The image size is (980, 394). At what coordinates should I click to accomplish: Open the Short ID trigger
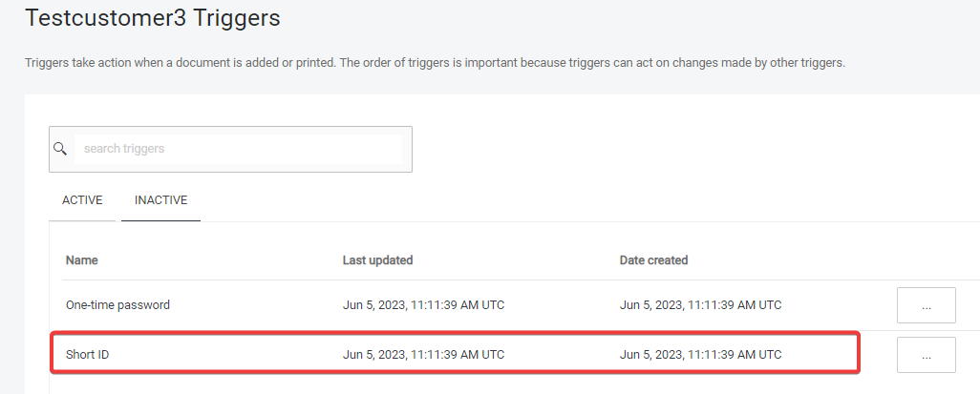pos(88,355)
